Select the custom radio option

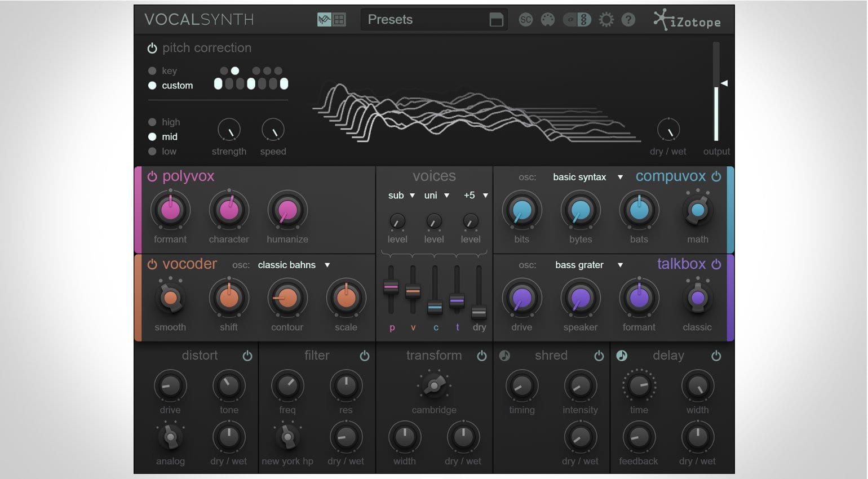[152, 86]
